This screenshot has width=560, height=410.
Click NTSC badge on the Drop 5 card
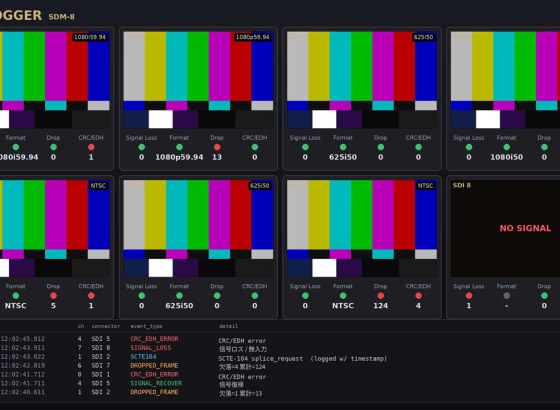[98, 186]
